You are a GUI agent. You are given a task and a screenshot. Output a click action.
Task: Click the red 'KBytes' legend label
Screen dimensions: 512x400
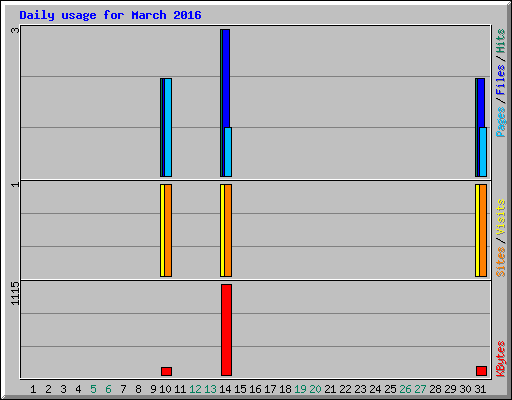click(x=500, y=359)
